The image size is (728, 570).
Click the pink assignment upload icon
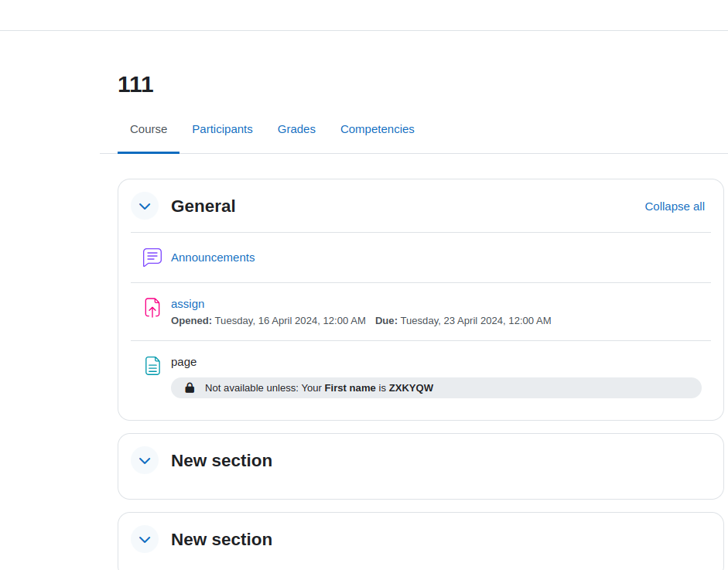click(x=152, y=308)
